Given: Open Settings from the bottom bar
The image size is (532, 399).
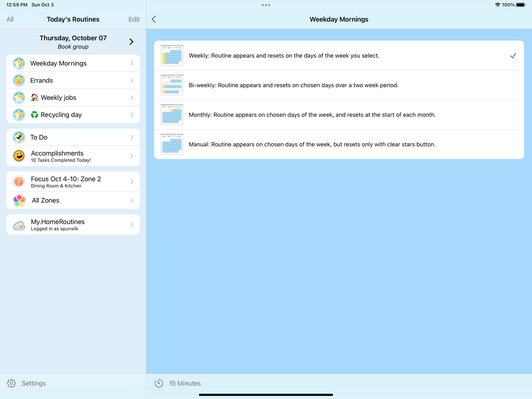Looking at the screenshot, I should (x=34, y=383).
